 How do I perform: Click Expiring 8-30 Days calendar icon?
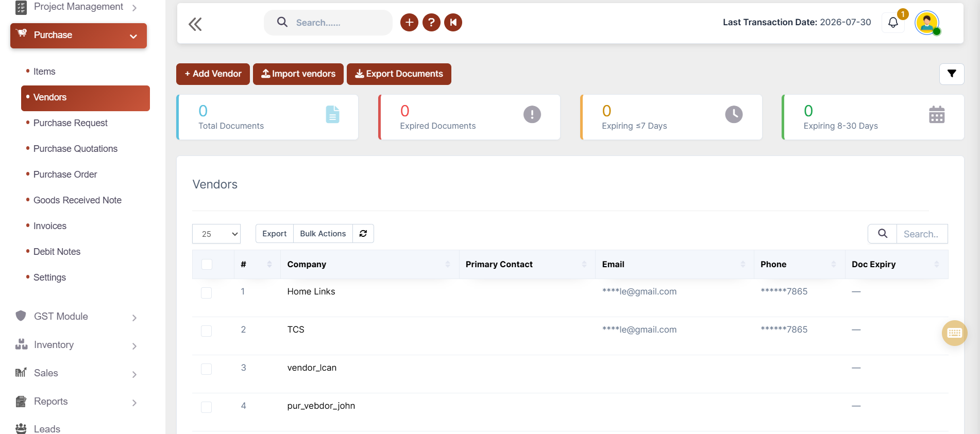coord(937,114)
